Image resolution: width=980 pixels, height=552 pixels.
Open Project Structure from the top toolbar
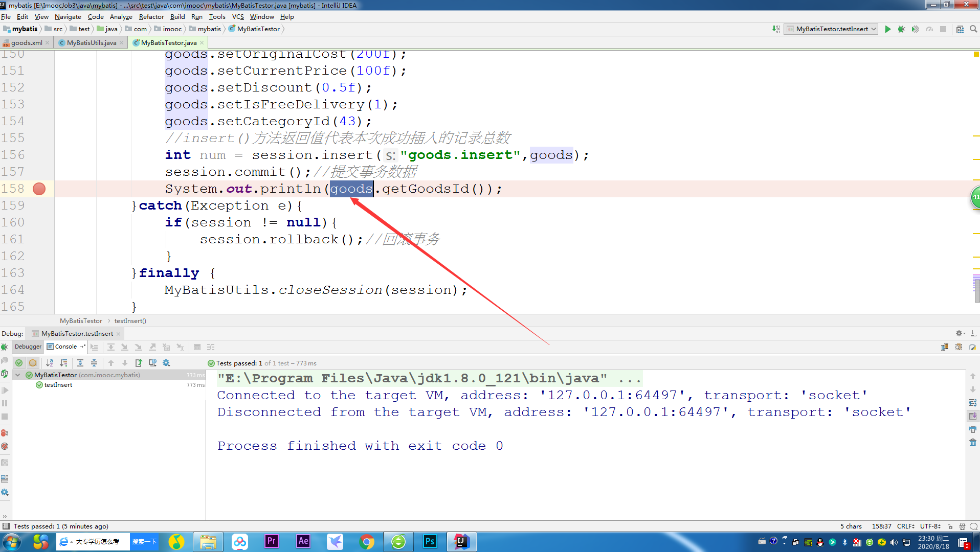point(960,29)
